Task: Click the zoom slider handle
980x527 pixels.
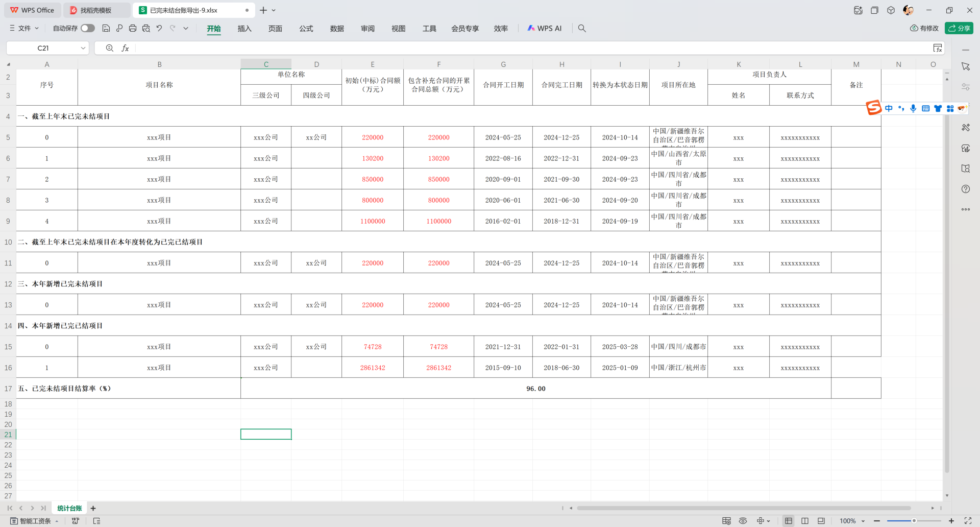Action: click(x=914, y=521)
